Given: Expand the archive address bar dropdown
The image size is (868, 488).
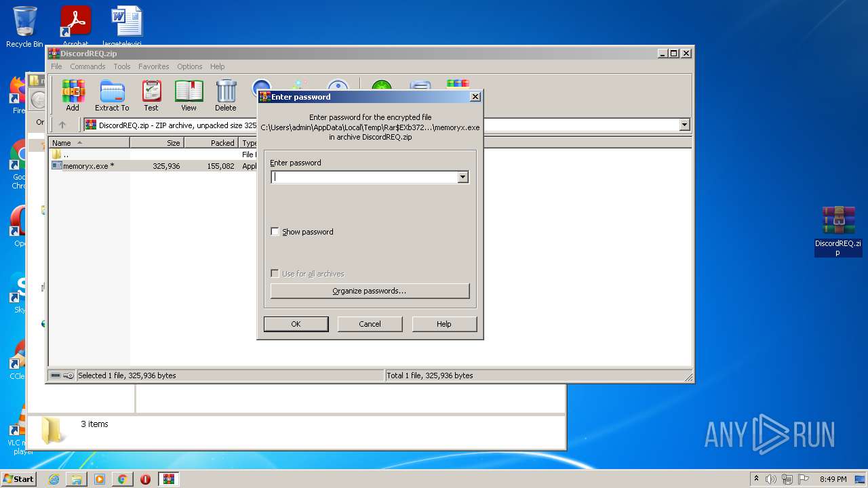Looking at the screenshot, I should tap(684, 125).
